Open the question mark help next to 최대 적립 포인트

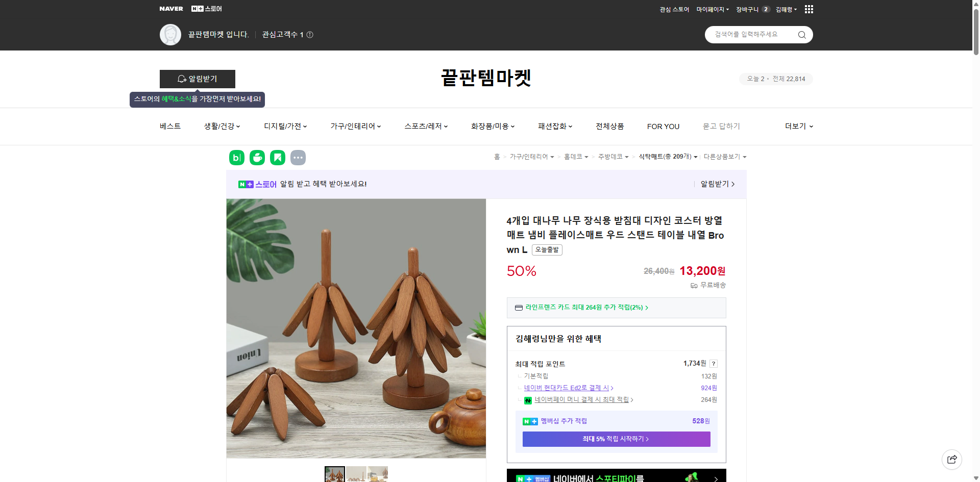click(714, 364)
